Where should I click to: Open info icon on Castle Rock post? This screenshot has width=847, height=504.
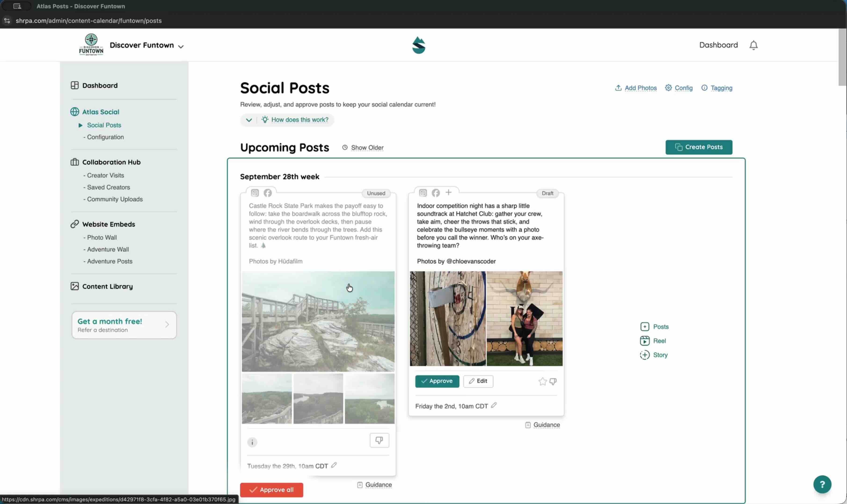[252, 442]
